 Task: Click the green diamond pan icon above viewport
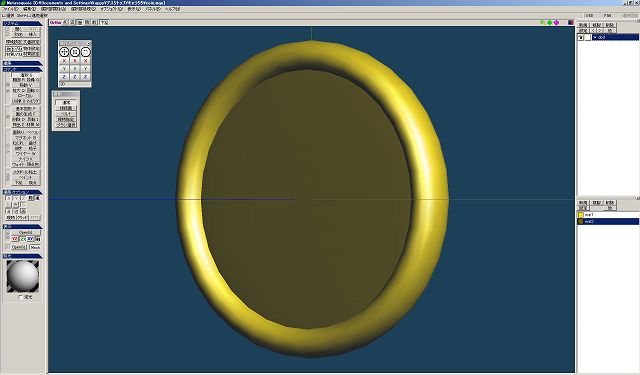(549, 22)
